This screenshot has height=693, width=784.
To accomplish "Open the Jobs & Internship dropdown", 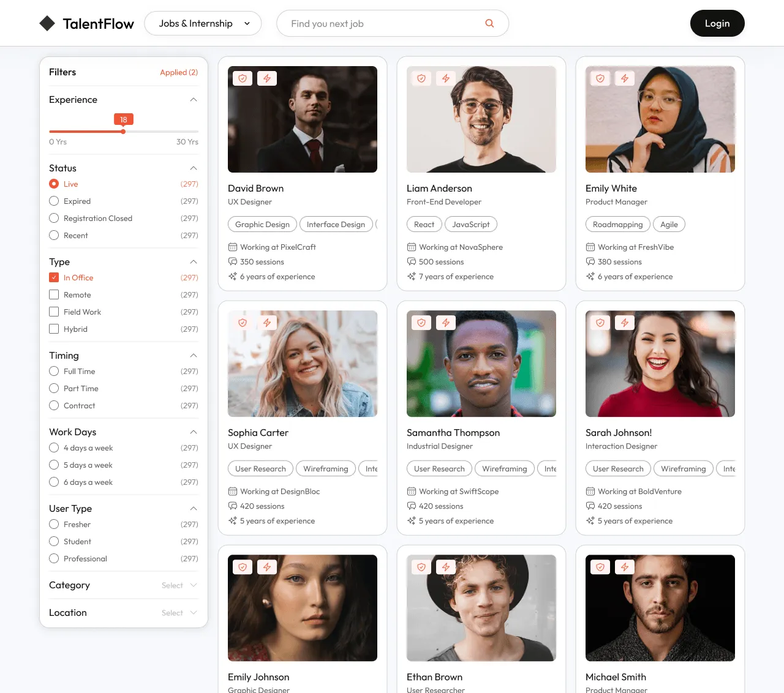I will 203,23.
